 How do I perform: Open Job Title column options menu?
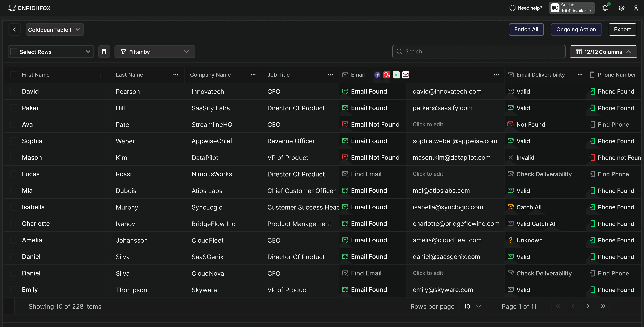tap(330, 75)
